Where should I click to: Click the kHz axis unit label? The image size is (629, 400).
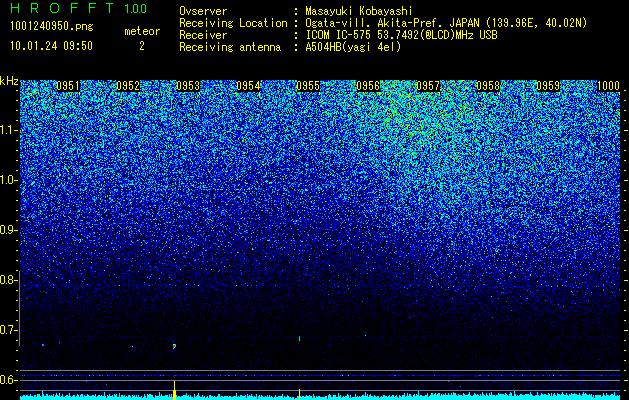[9, 81]
